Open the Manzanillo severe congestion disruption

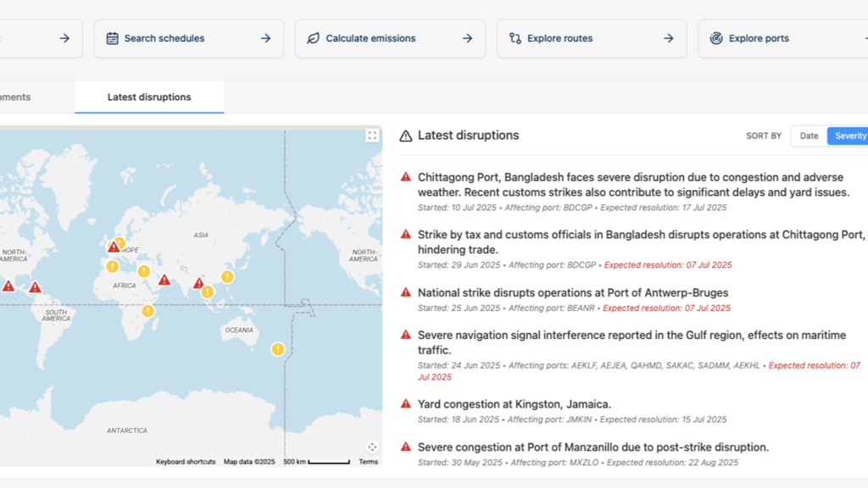593,447
